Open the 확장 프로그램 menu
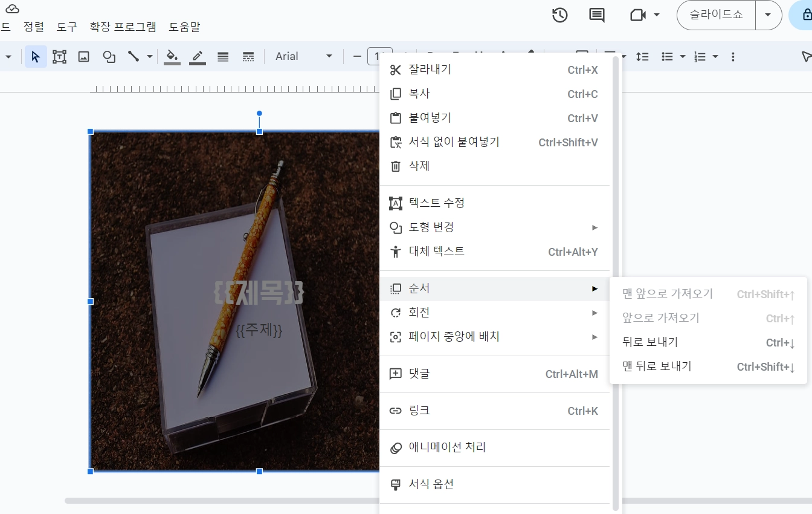The height and width of the screenshot is (514, 812). pos(123,27)
